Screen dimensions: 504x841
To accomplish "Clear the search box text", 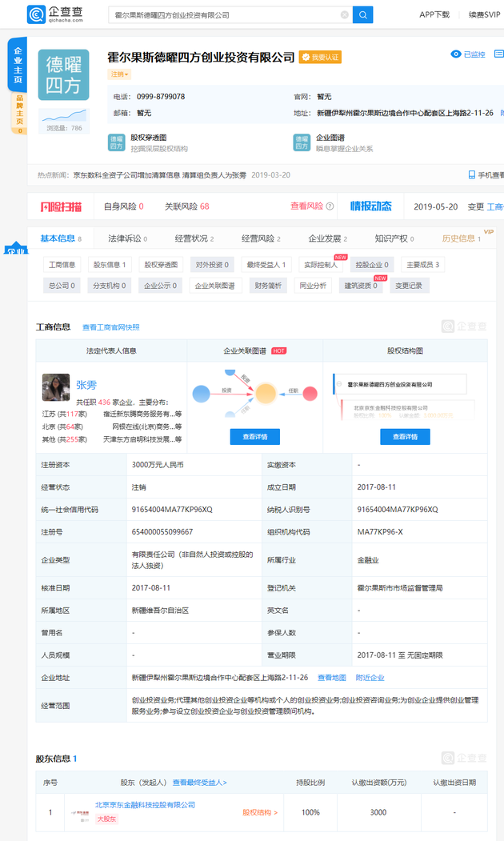I will [345, 15].
